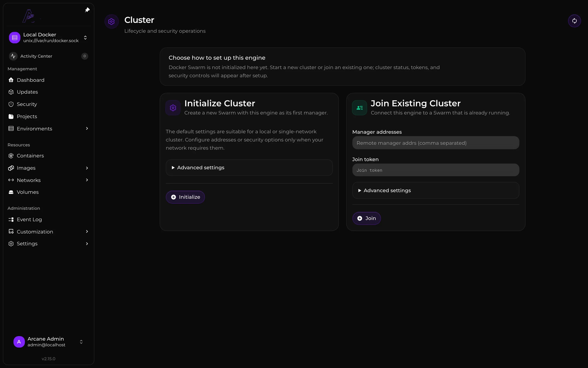Expand the Customization submenu chevron
The image size is (588, 368).
click(87, 231)
